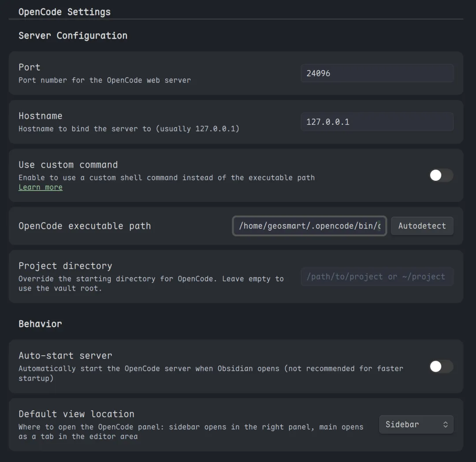476x462 pixels.
Task: Turn on the Auto-start server switch
Action: (441, 367)
